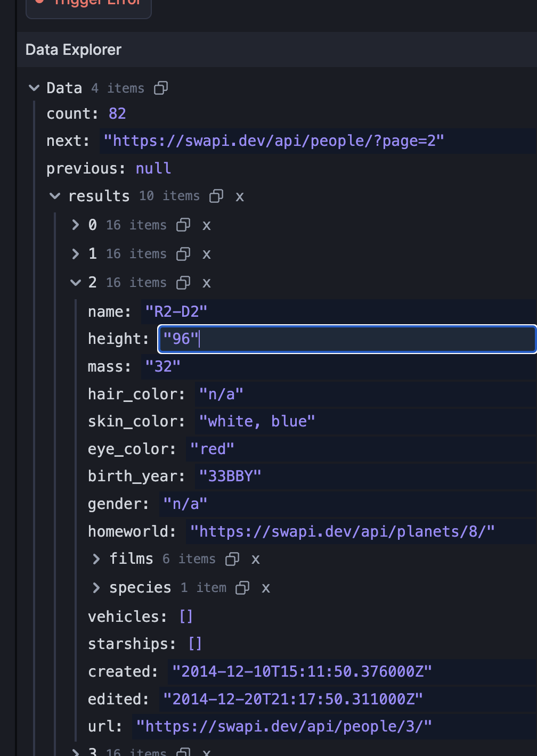This screenshot has width=537, height=756.
Task: Edit the homeworld URL value
Action: [x=342, y=531]
